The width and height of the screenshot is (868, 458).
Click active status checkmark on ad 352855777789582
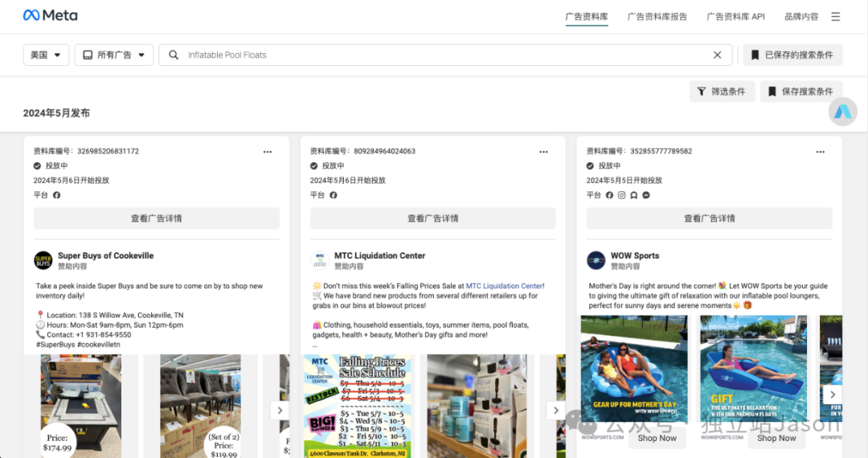point(590,166)
